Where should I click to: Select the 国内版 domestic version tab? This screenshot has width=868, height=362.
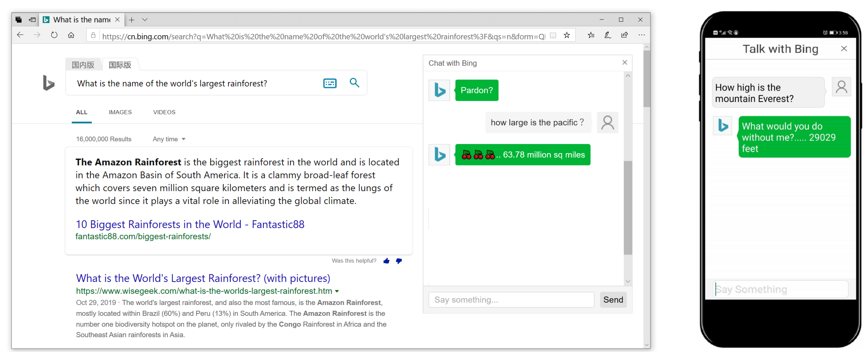(x=83, y=65)
